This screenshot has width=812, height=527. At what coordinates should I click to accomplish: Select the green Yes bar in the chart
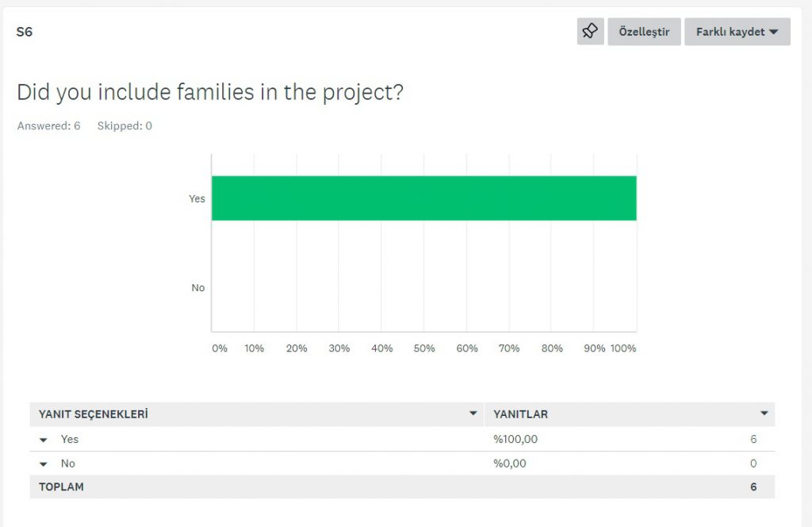click(x=423, y=198)
